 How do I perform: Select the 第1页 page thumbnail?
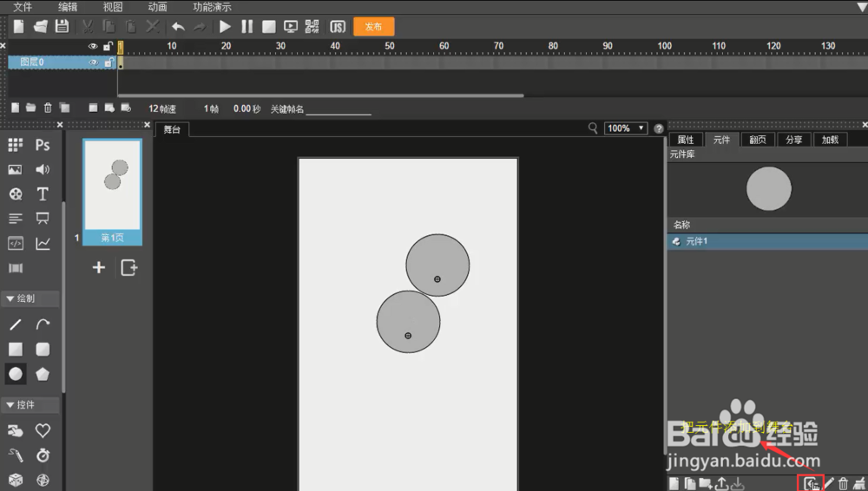coord(112,192)
